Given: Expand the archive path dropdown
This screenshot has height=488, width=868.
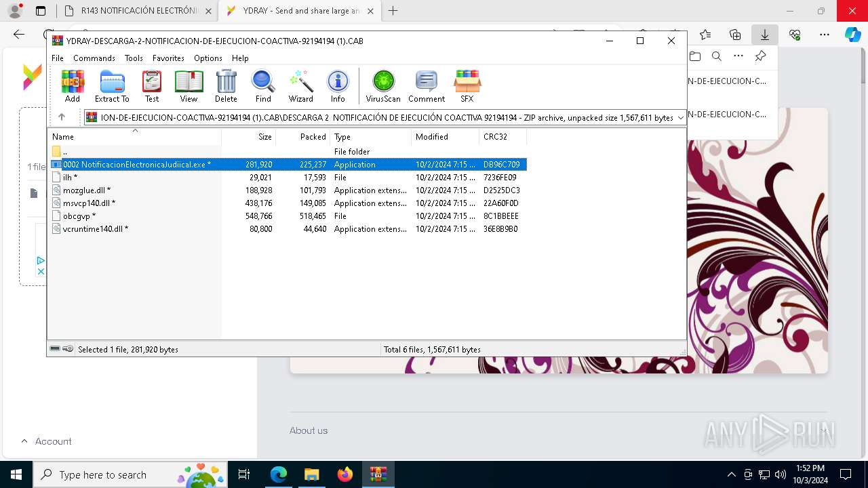Looking at the screenshot, I should (680, 118).
